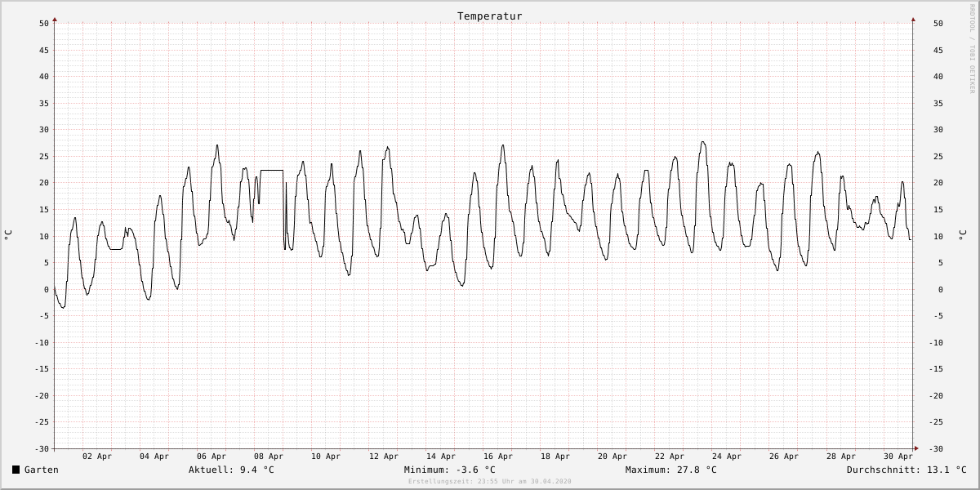Select the "35" label on the right axis
Viewport: 980px width, 490px height.
(x=938, y=103)
